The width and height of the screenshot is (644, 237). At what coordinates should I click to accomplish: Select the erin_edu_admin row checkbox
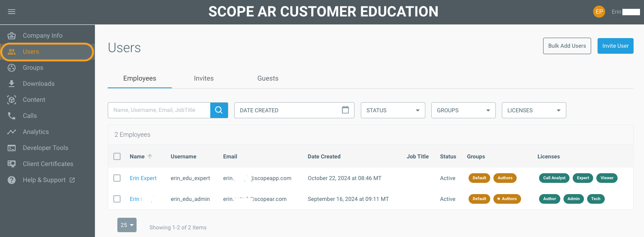tap(117, 199)
